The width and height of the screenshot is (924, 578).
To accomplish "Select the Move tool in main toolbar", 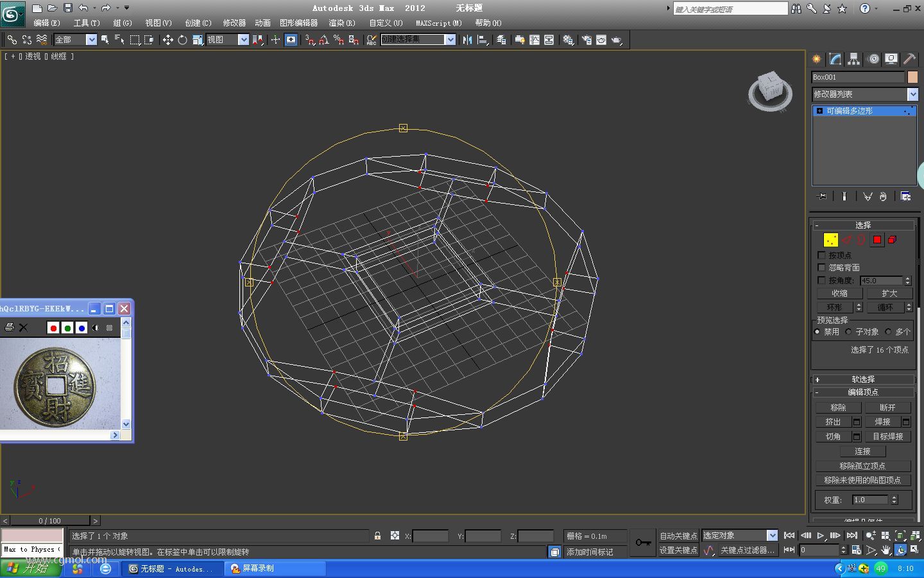I will point(167,40).
